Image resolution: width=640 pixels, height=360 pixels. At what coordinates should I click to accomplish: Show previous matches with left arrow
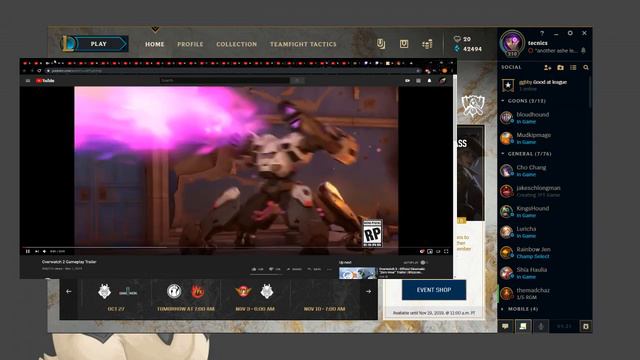(69, 291)
